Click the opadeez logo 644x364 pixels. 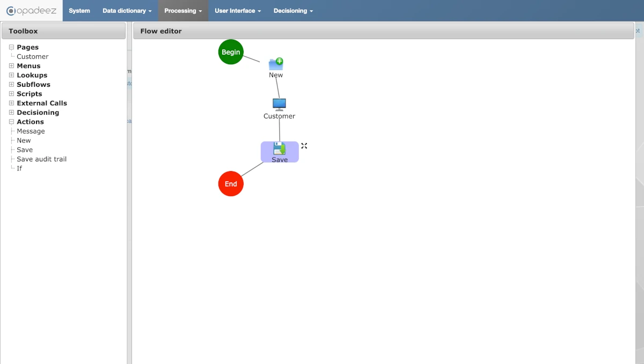[31, 10]
